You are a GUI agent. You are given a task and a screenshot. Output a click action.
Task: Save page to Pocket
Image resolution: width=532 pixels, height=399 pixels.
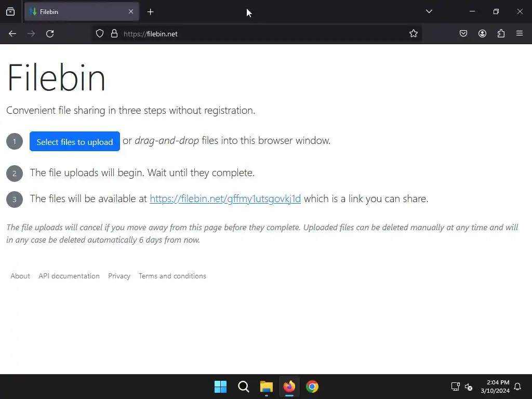(463, 34)
